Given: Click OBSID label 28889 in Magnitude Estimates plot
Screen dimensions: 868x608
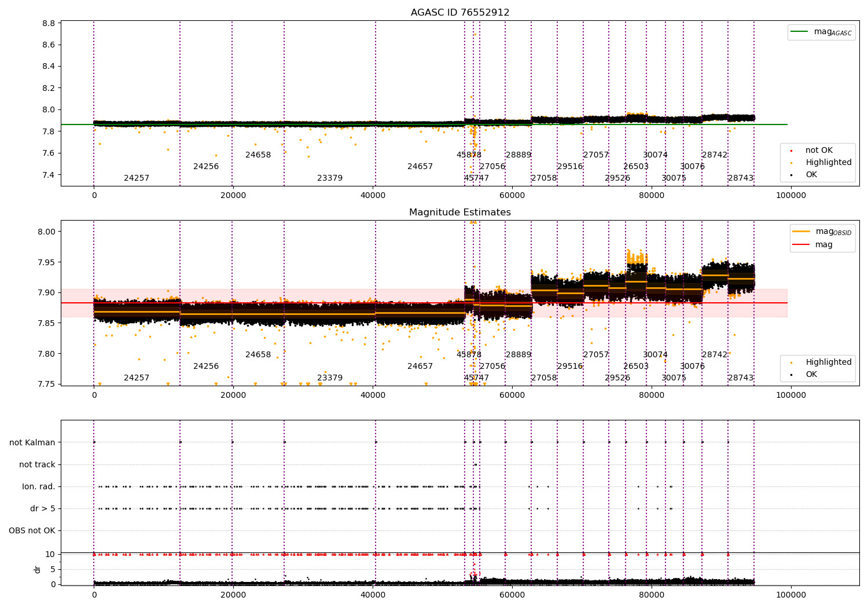Looking at the screenshot, I should [x=518, y=355].
